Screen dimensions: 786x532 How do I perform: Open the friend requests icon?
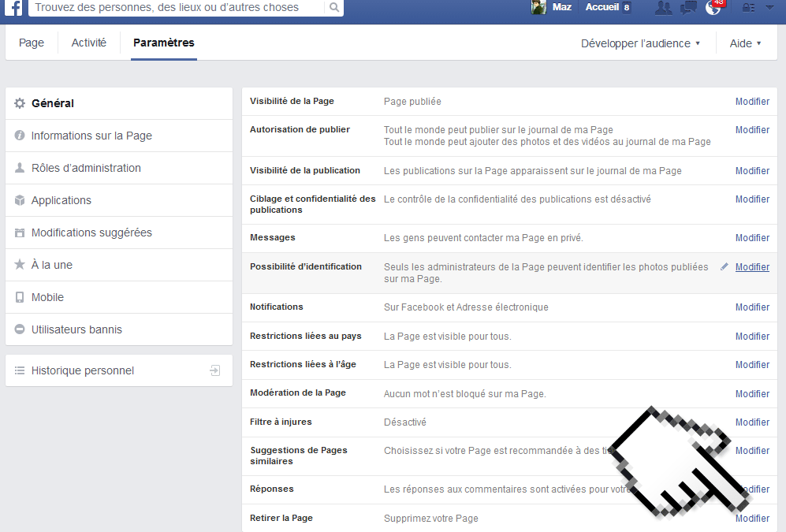664,8
